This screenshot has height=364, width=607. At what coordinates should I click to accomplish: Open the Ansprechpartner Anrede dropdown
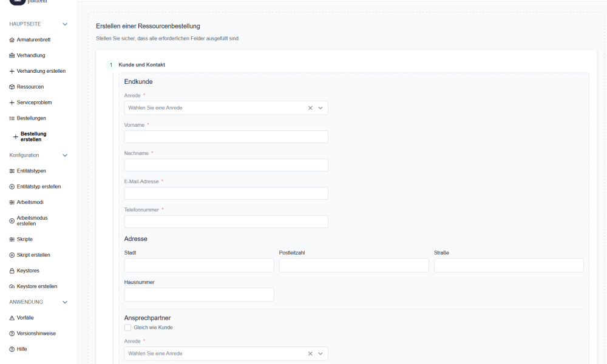point(219,354)
